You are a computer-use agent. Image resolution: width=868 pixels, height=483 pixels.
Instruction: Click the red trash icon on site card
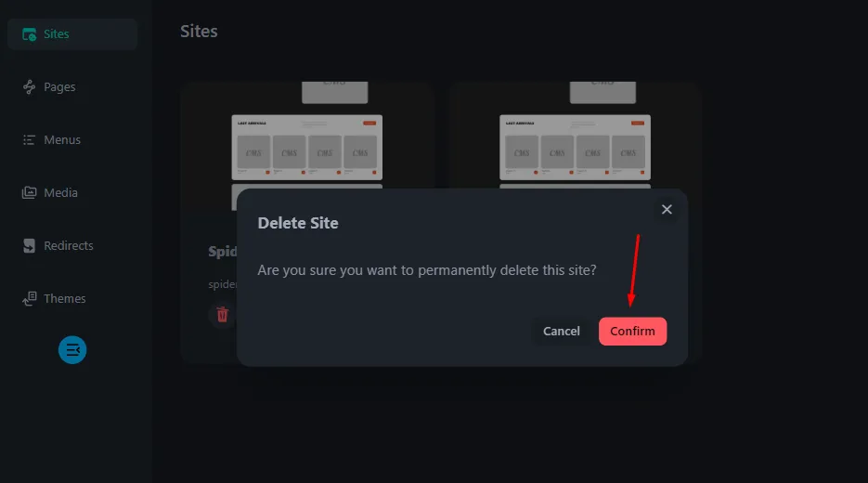[x=223, y=315]
